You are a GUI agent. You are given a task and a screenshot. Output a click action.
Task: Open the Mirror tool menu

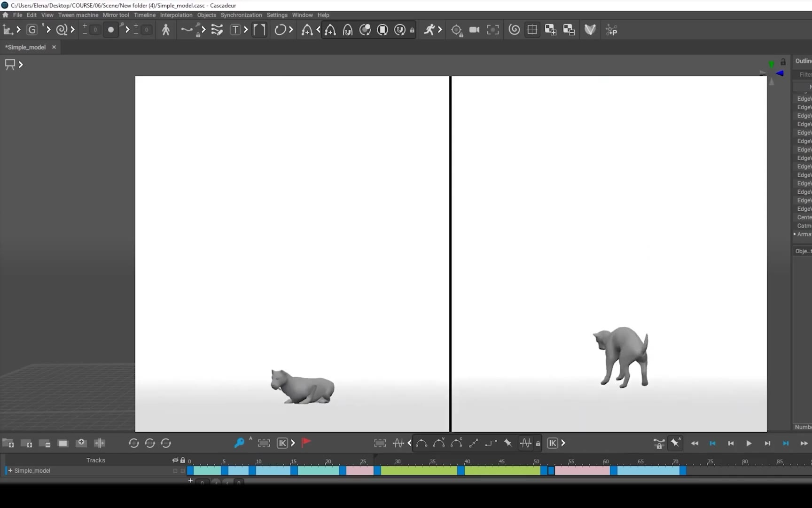116,15
